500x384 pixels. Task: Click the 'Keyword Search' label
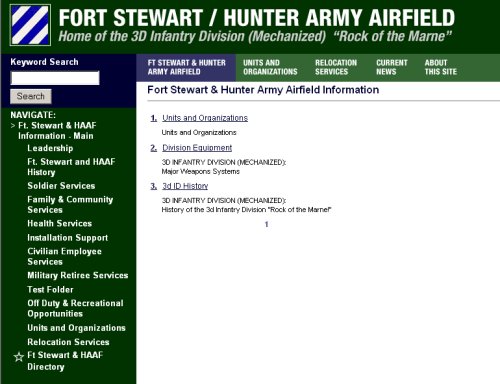(x=44, y=62)
